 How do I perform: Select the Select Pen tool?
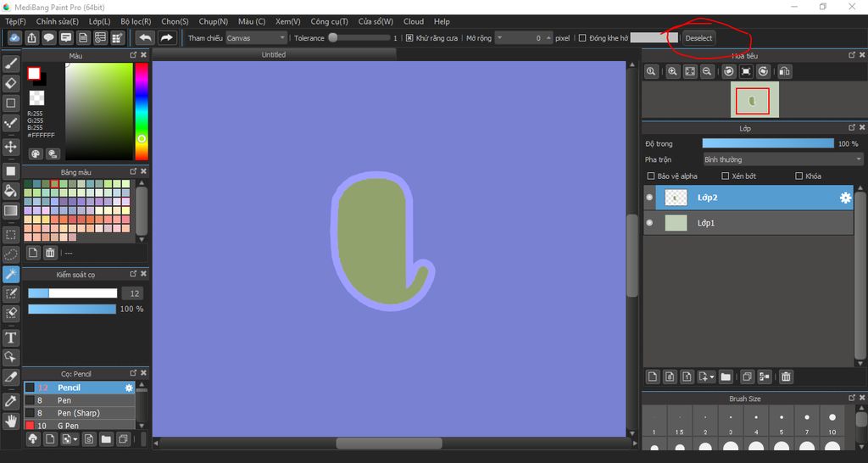10,293
